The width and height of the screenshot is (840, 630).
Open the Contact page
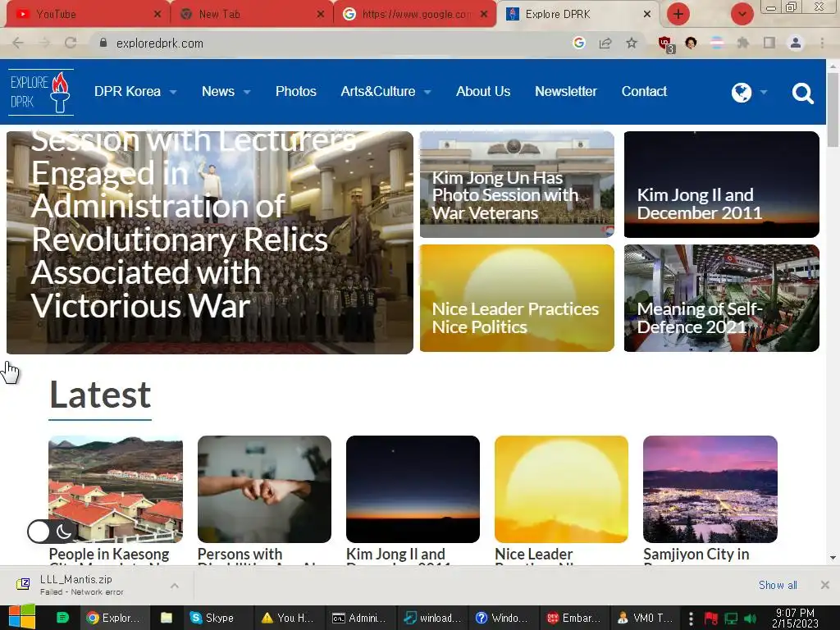pos(644,92)
